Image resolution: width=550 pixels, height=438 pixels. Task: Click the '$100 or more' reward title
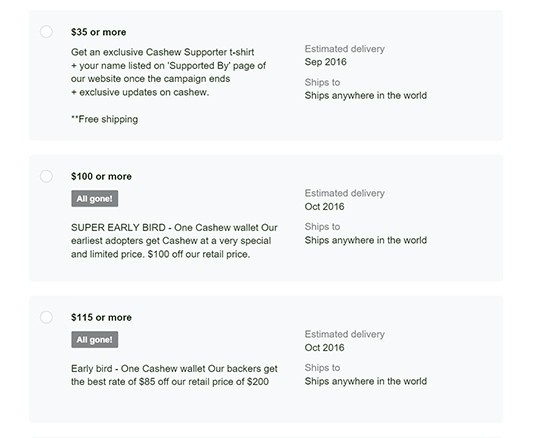point(101,176)
